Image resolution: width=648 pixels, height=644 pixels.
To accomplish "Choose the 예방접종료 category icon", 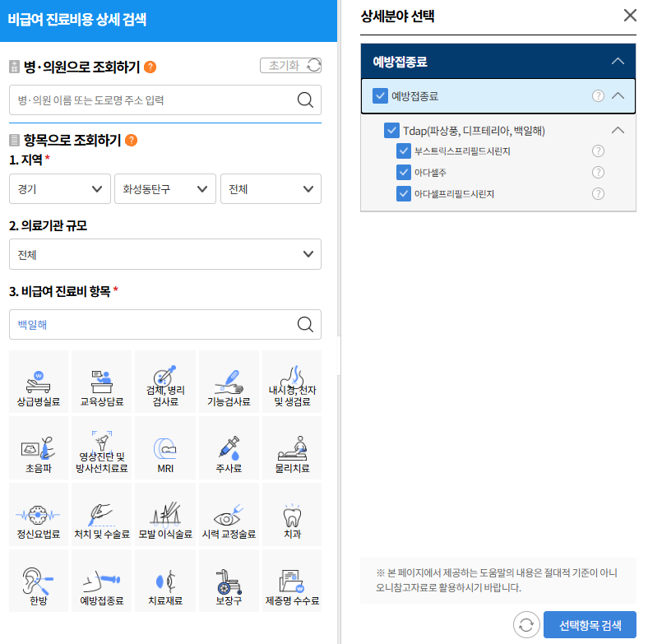I will click(x=102, y=581).
